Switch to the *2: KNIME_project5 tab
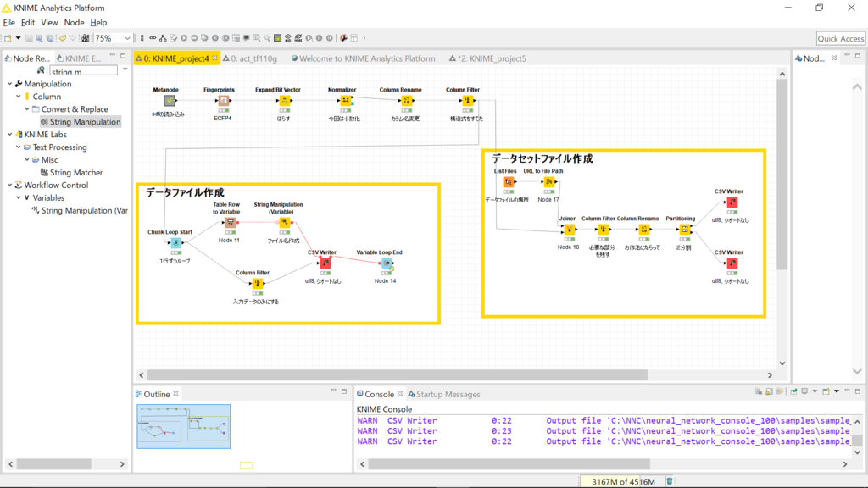Image resolution: width=868 pixels, height=488 pixels. (487, 58)
